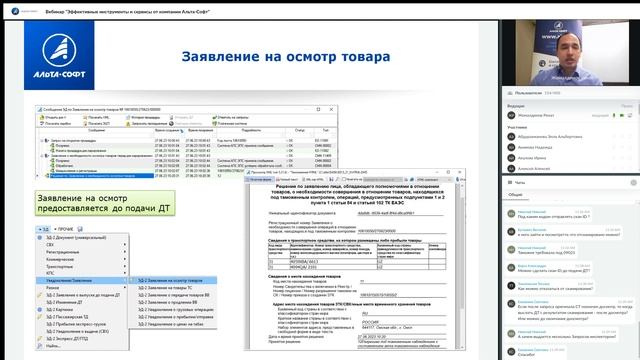Screen dimensions: 640x360
Task: Click the presenter's screen share icon
Action: [x=630, y=116]
